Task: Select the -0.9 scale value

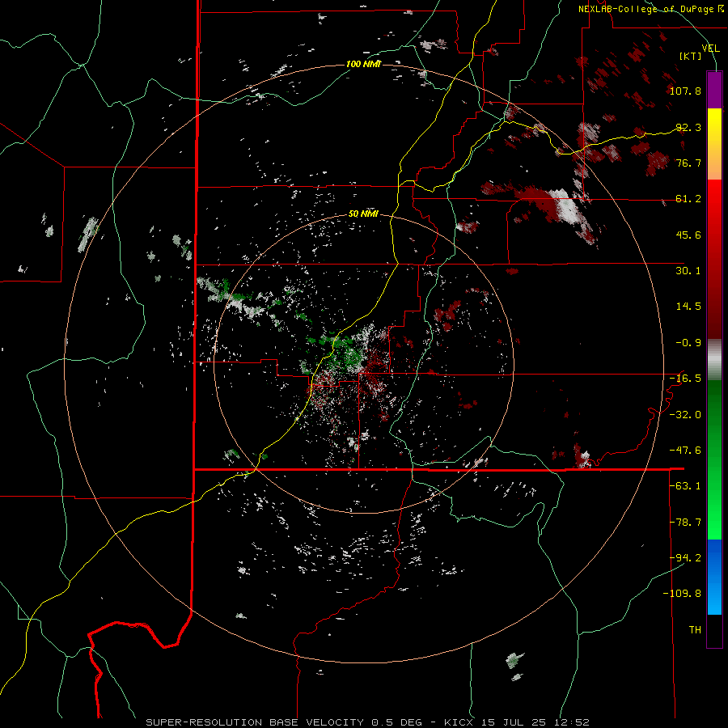Action: pos(688,343)
